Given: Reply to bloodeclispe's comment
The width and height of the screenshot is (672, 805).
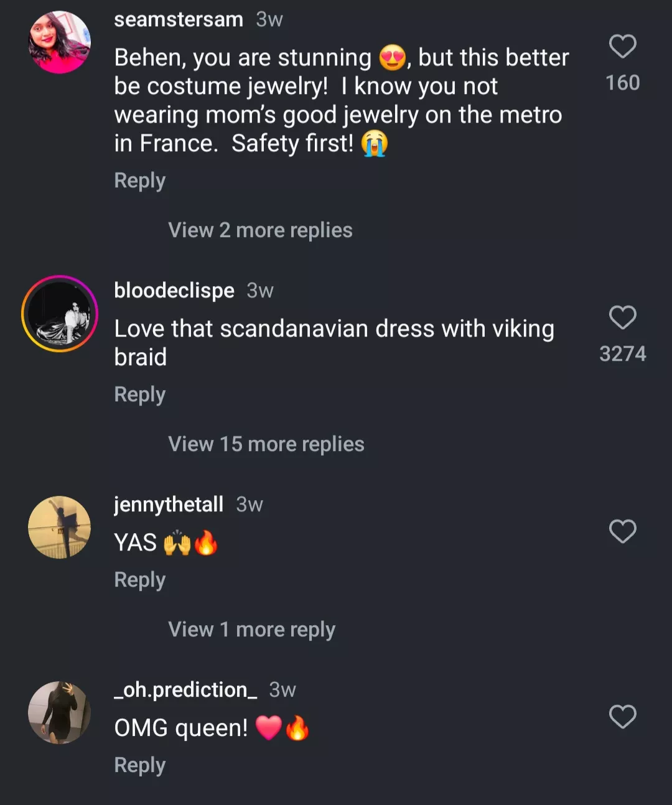Looking at the screenshot, I should coord(140,394).
